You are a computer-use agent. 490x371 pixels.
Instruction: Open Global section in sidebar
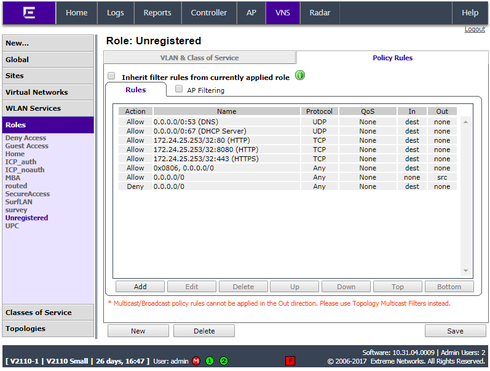click(48, 60)
